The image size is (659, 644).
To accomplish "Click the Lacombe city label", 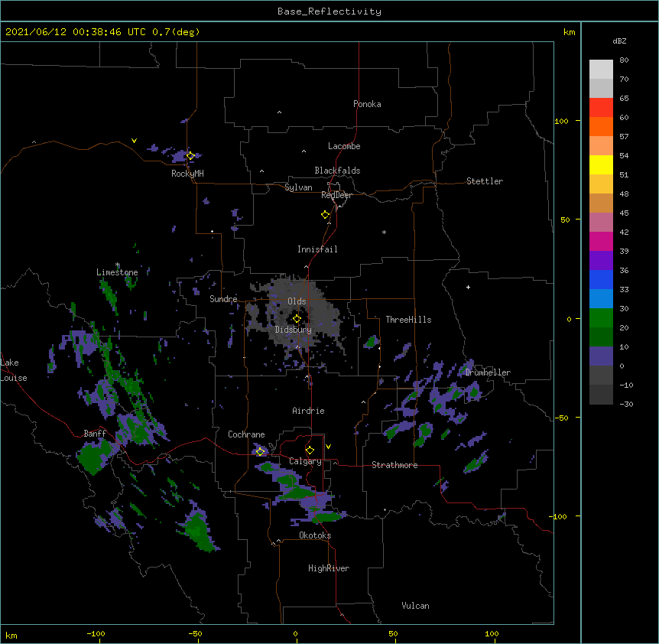I will coord(344,146).
